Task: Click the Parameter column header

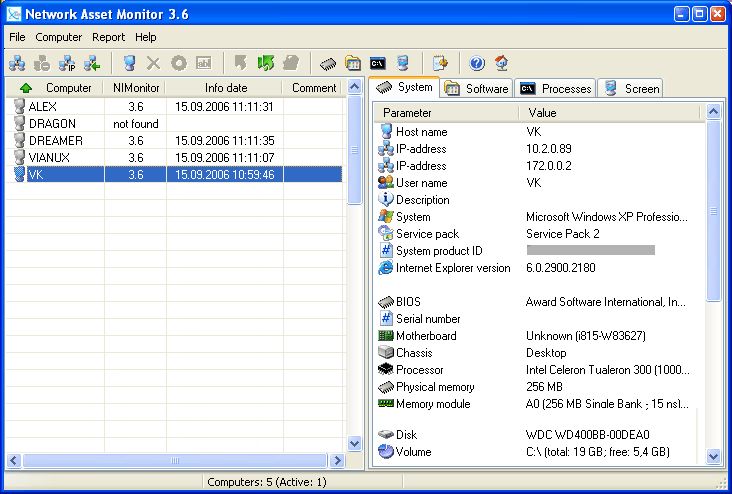Action: (407, 113)
